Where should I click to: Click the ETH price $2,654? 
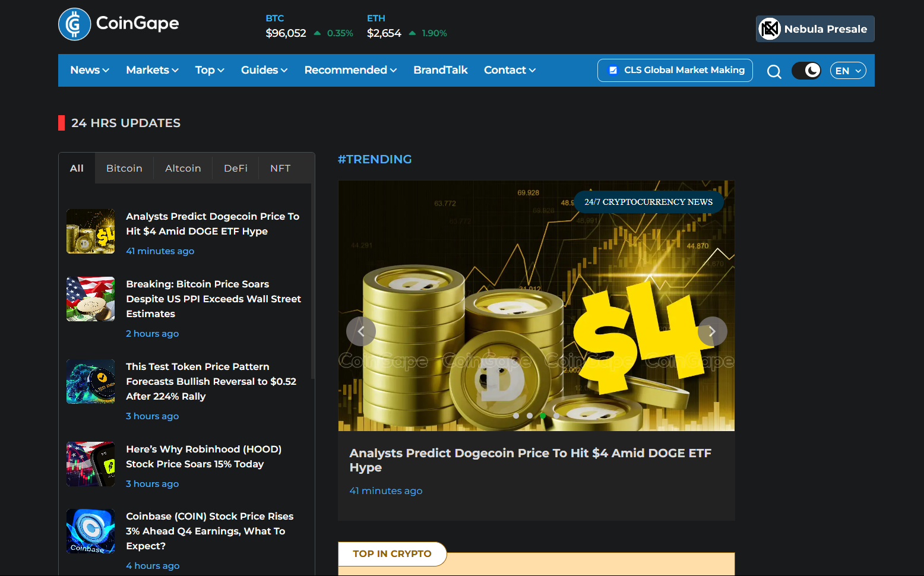coord(384,33)
